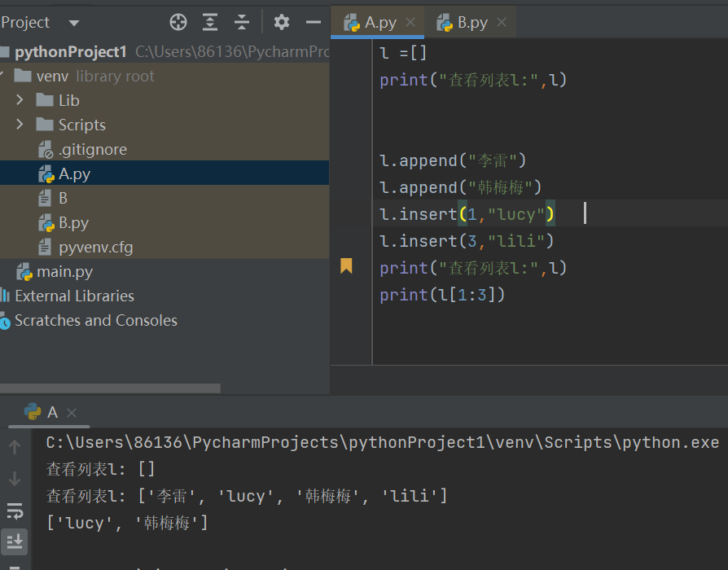The image size is (728, 570).
Task: Expand the Scripts folder
Action: click(20, 125)
